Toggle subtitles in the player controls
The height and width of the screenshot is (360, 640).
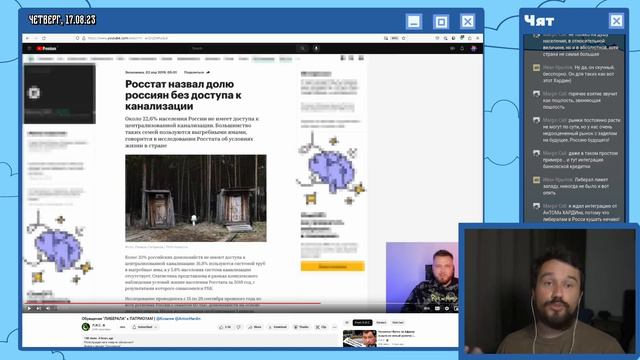click(437, 308)
